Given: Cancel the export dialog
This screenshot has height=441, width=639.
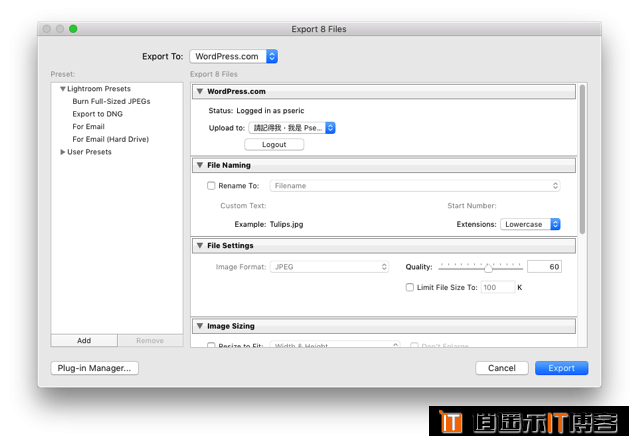Looking at the screenshot, I should [502, 368].
